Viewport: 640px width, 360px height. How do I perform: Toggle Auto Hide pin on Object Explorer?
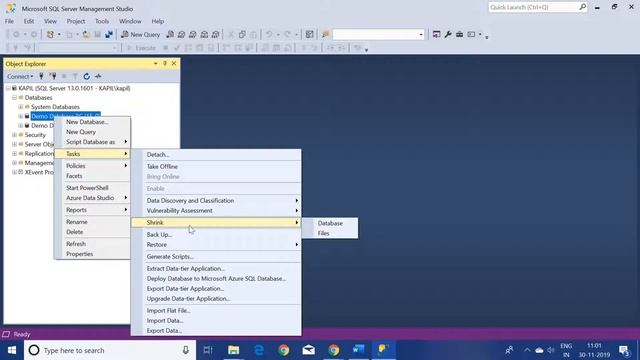(x=165, y=64)
